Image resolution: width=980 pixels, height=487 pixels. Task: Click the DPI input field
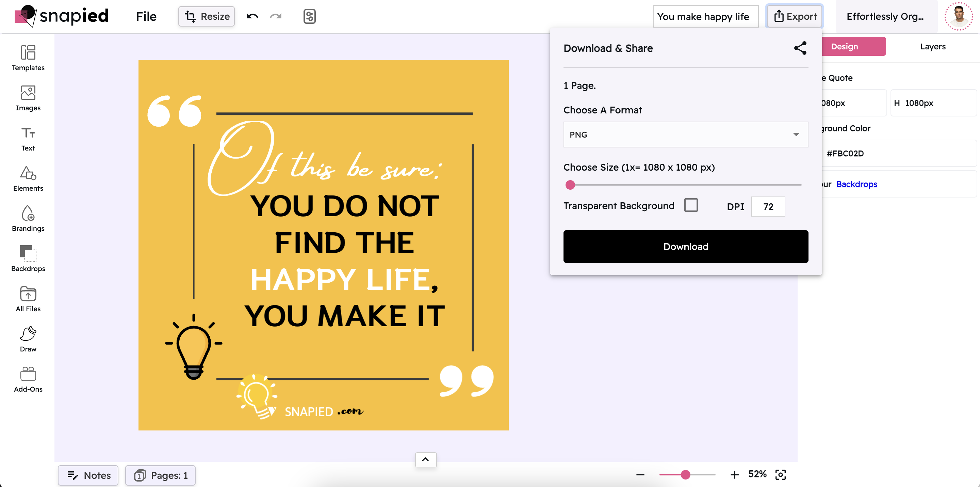[x=768, y=207]
